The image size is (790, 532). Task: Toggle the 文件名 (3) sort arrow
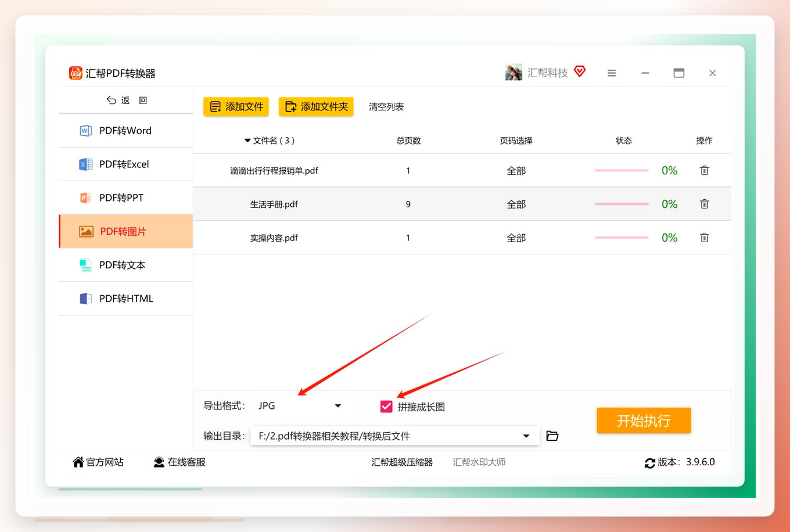pyautogui.click(x=247, y=141)
